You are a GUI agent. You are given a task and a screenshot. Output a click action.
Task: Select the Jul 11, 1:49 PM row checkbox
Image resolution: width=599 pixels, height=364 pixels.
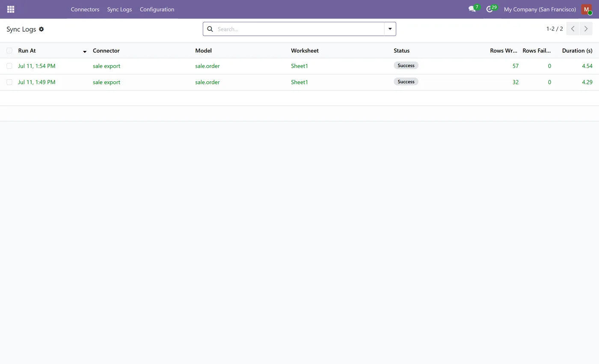point(9,82)
